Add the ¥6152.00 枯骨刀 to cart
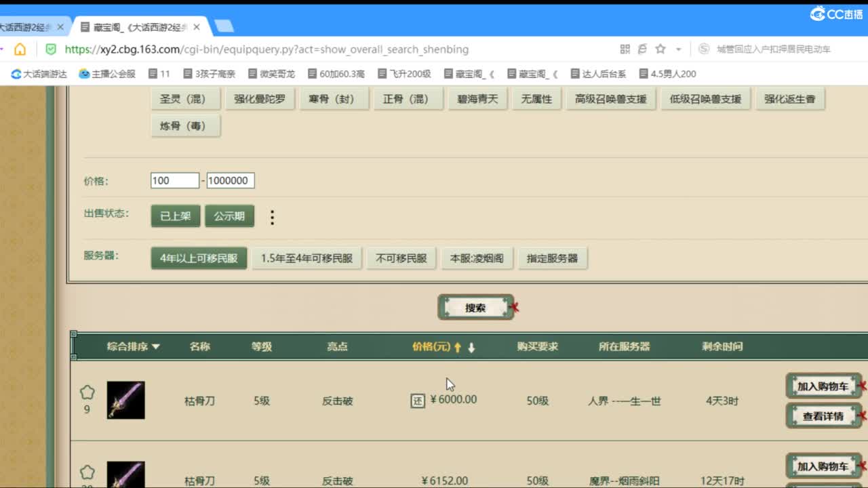 coord(823,466)
